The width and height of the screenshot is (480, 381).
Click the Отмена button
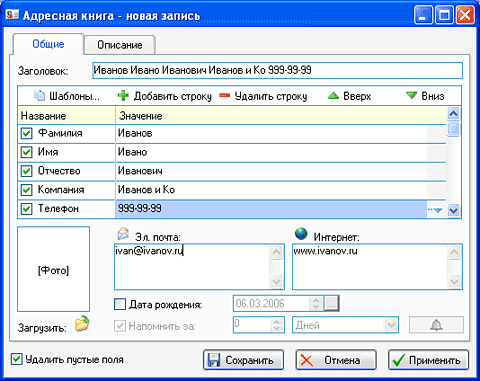pos(336,360)
